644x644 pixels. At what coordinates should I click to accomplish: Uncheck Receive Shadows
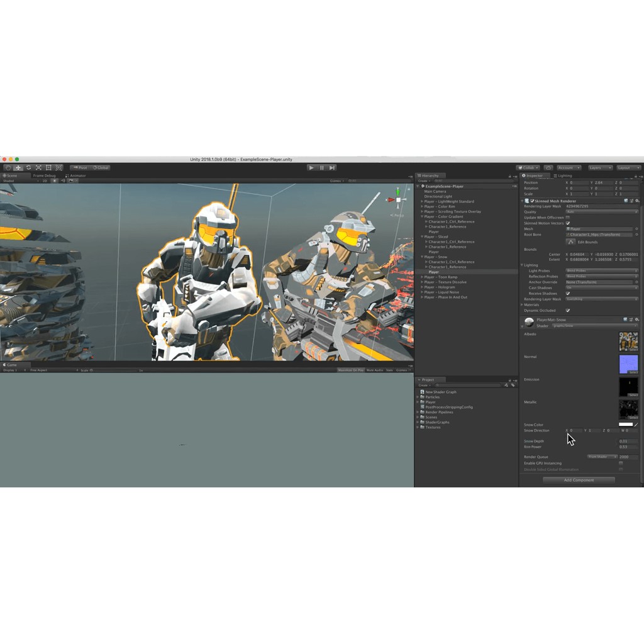pyautogui.click(x=568, y=294)
